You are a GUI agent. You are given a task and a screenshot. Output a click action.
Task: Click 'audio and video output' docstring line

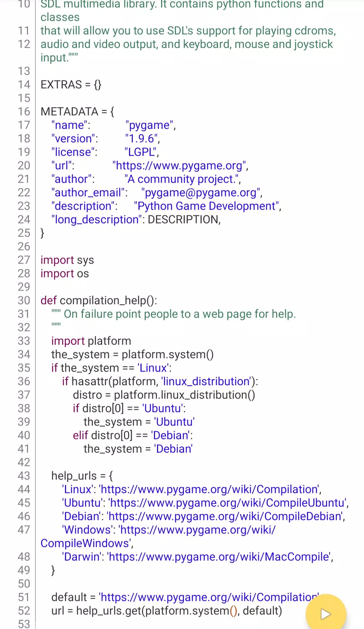[187, 44]
